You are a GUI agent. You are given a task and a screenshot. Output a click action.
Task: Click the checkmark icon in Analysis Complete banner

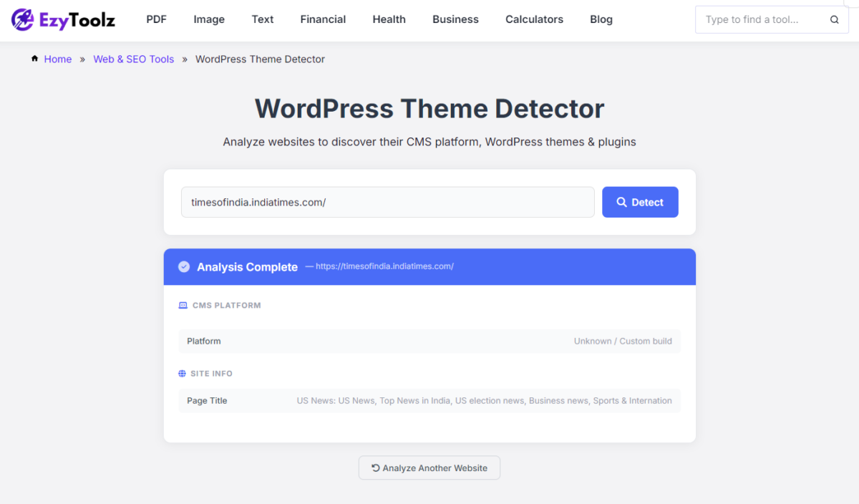(184, 266)
